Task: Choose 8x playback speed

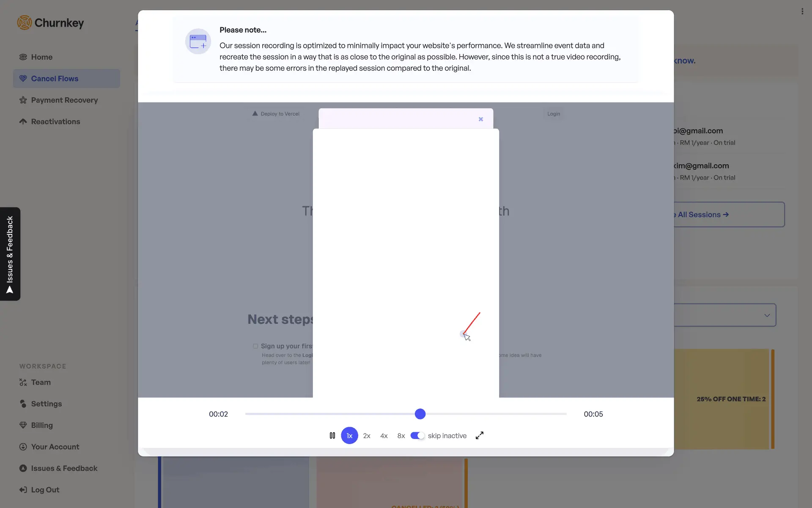Action: [401, 436]
